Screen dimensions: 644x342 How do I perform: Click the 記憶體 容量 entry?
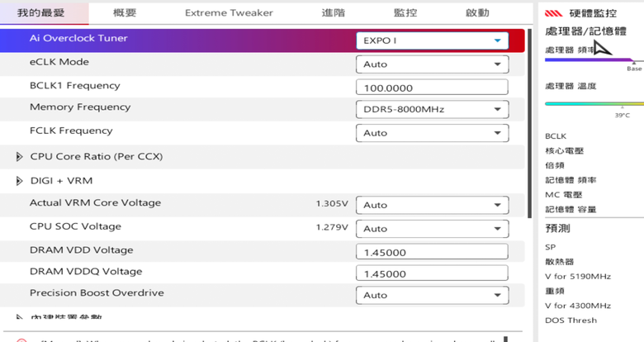571,210
